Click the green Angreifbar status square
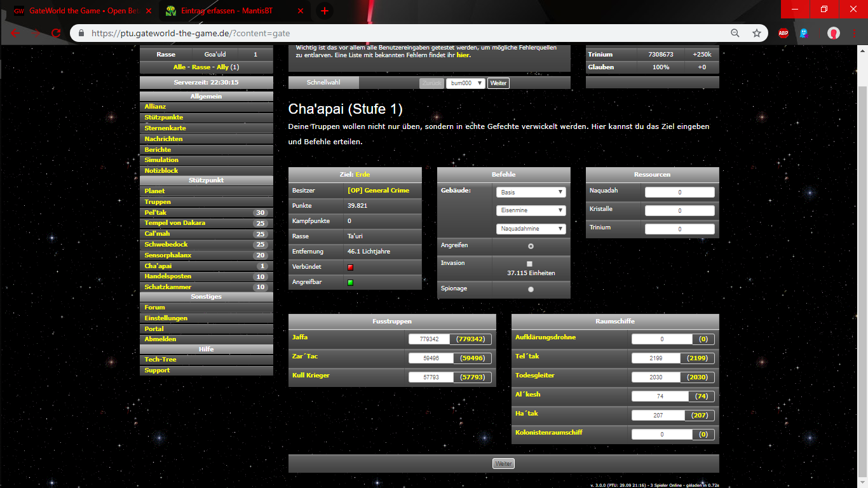This screenshot has height=488, width=868. click(x=350, y=283)
